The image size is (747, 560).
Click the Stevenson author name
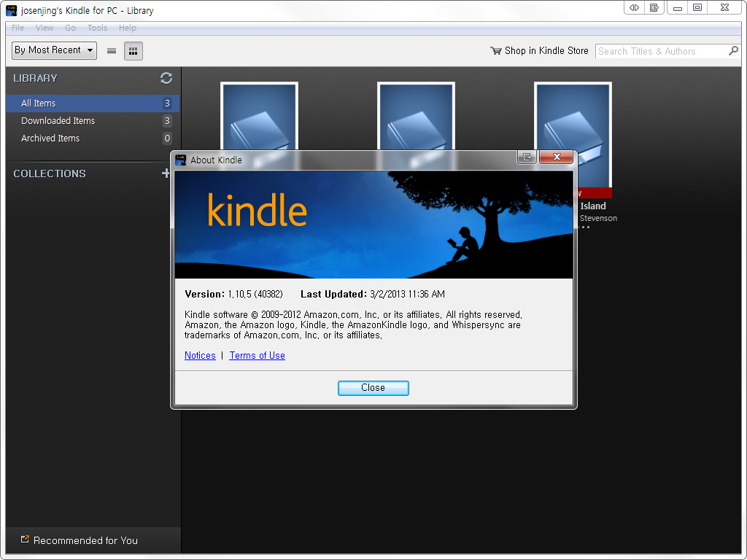(x=598, y=218)
